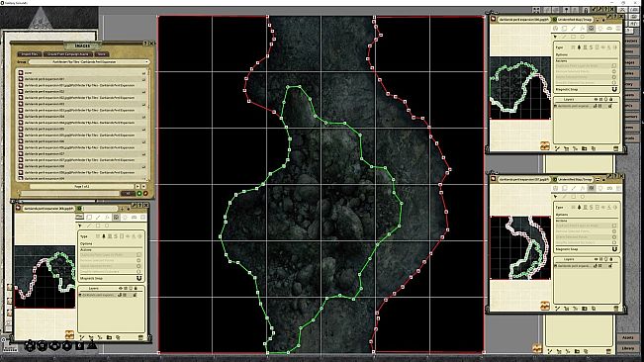
Task: Click the Store button in Images panel
Action: 102,54
